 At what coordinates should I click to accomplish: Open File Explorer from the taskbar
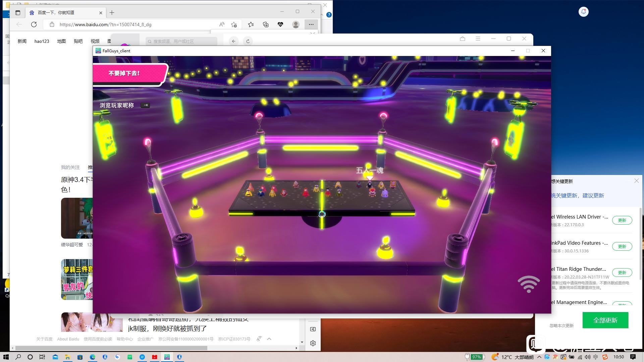click(x=67, y=357)
